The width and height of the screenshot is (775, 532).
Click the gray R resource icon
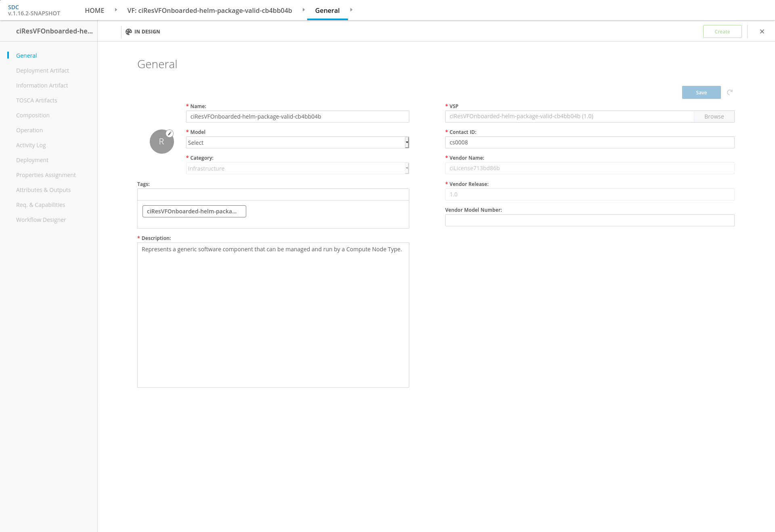click(x=161, y=142)
